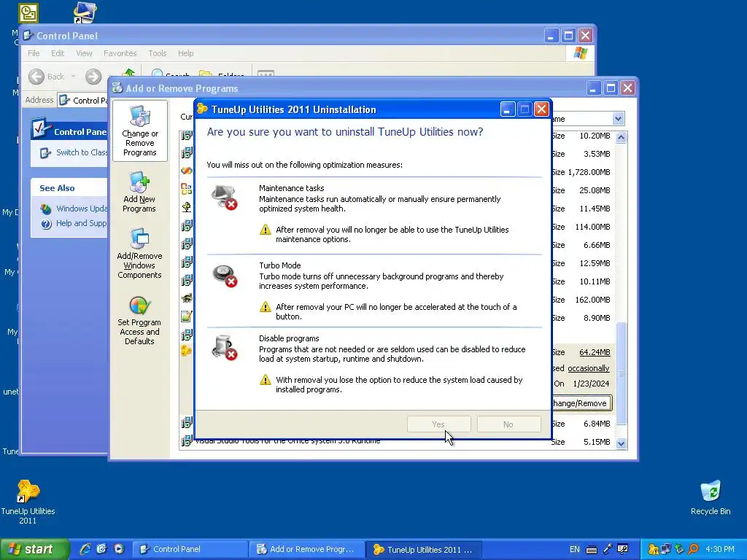Click the Maintenance tasks icon in the dialog
The width and height of the screenshot is (747, 560).
pos(225,197)
